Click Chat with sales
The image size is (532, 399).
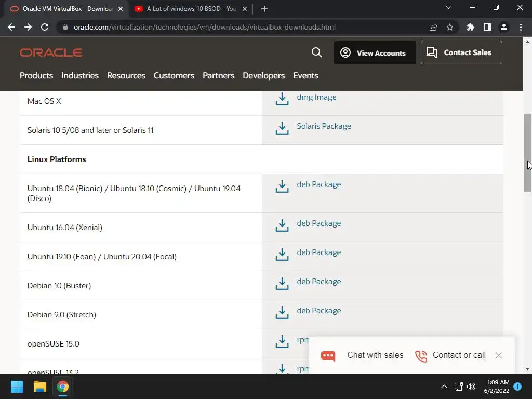pos(375,355)
